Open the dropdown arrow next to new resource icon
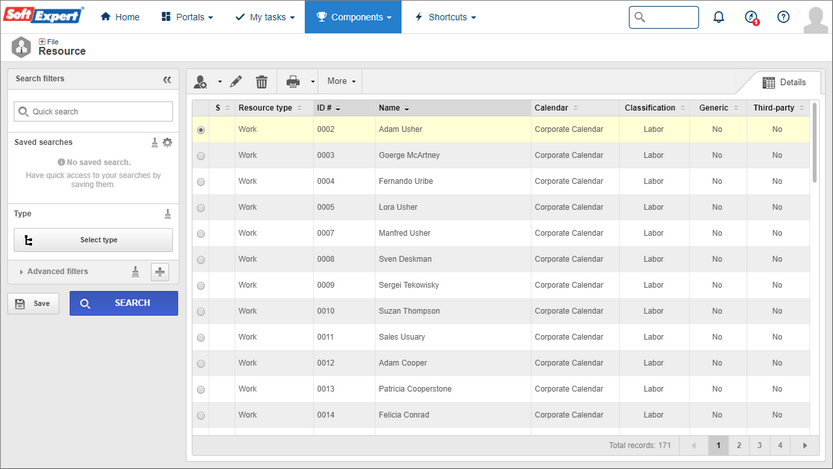Viewport: 833px width, 469px height. point(219,82)
